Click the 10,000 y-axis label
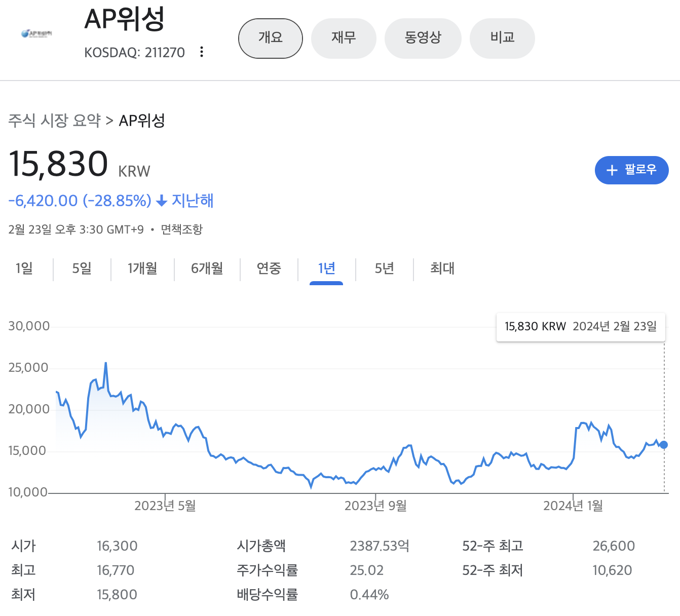Viewport: 680px width, 616px height. [x=28, y=492]
